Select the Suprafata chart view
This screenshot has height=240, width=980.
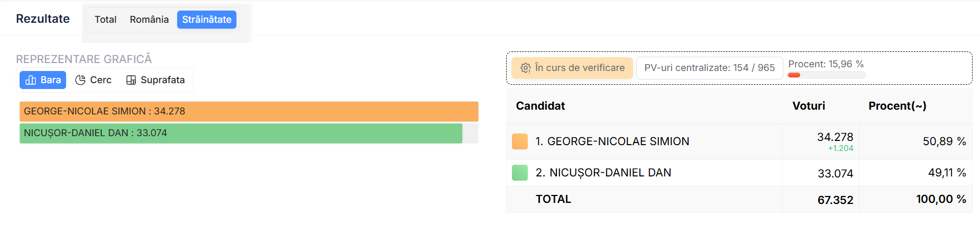point(156,80)
